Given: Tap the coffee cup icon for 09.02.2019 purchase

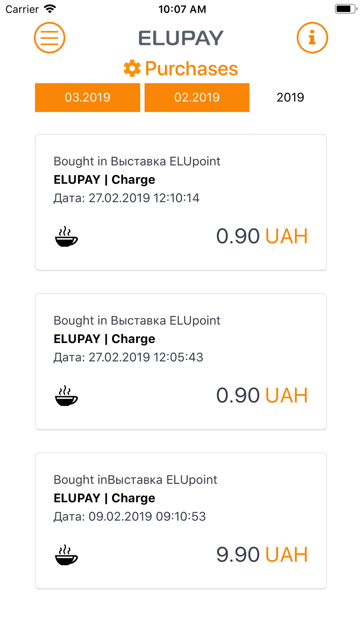Looking at the screenshot, I should pyautogui.click(x=66, y=555).
